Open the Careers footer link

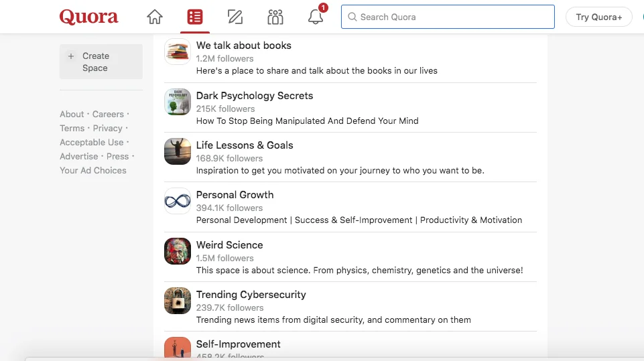click(x=108, y=115)
